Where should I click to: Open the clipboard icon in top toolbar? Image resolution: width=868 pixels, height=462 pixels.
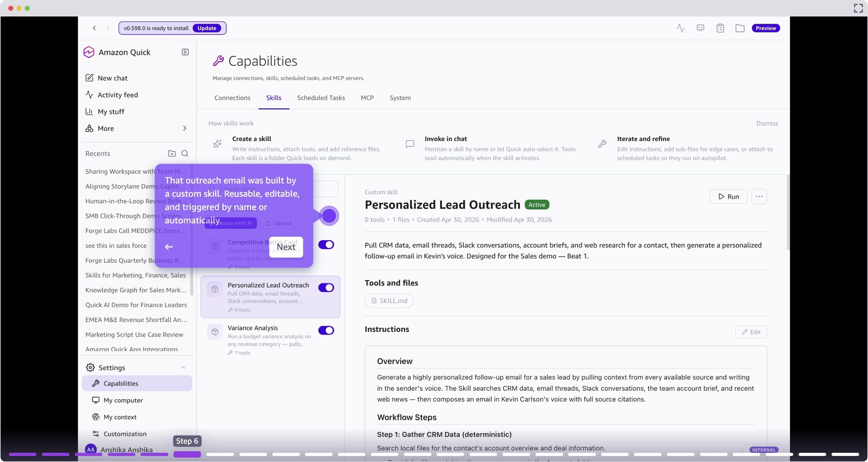tap(720, 28)
